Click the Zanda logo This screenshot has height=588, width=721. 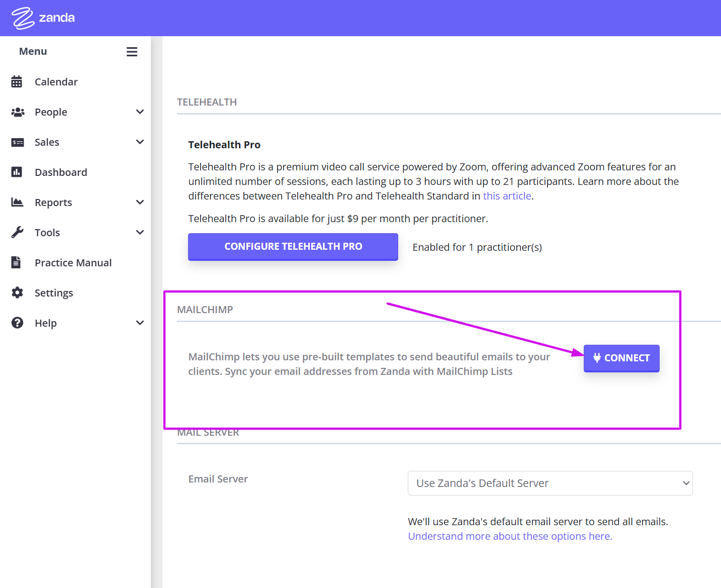tap(43, 18)
